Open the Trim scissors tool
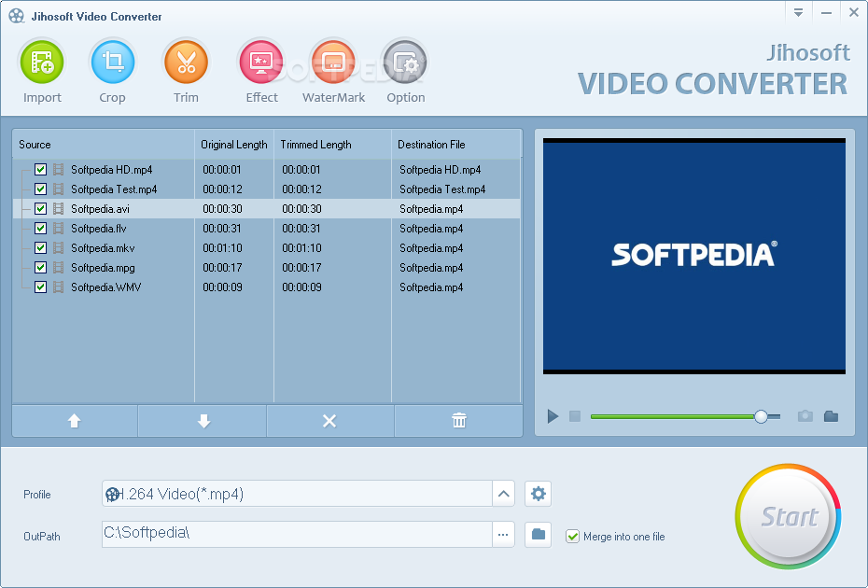Screen dimensions: 868x588 coord(186,62)
